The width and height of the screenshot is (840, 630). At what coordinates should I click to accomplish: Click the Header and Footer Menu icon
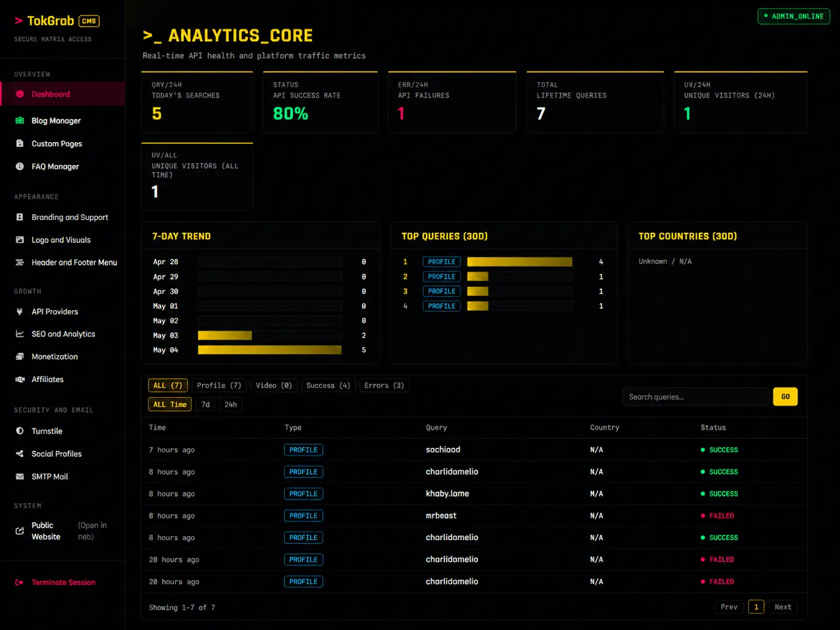[20, 262]
